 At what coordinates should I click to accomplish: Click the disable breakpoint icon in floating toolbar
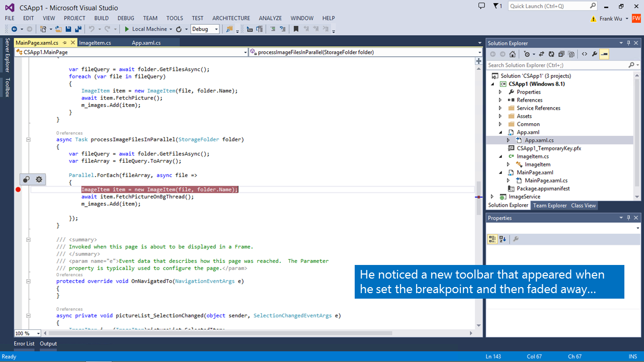26,179
